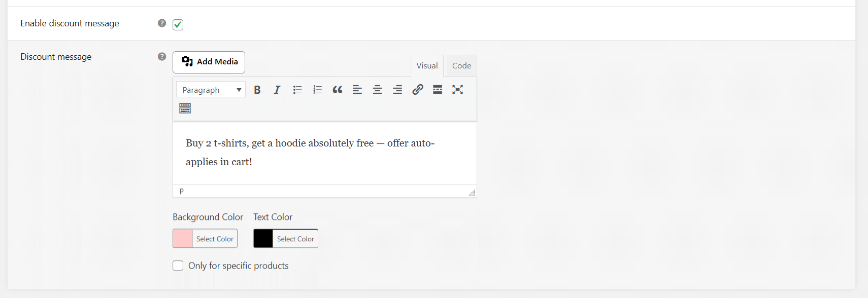Toggle the extra toolbar row
The width and height of the screenshot is (868, 298).
(x=185, y=108)
